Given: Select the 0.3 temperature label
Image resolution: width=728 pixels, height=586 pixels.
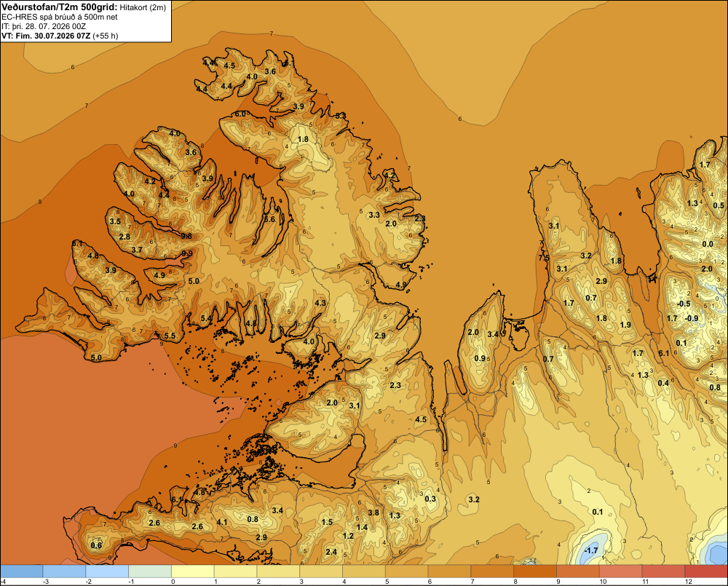Looking at the screenshot, I should pos(430,499).
